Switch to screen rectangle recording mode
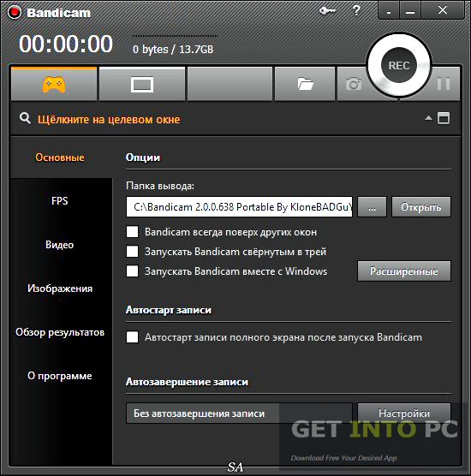Screen dimensions: 471x476 click(x=142, y=84)
